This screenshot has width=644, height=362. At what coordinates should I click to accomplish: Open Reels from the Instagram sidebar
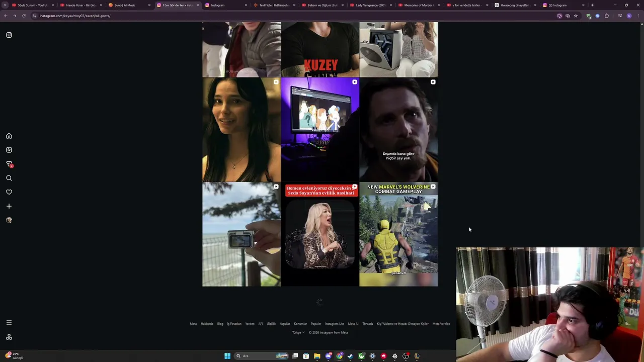[x=9, y=150]
